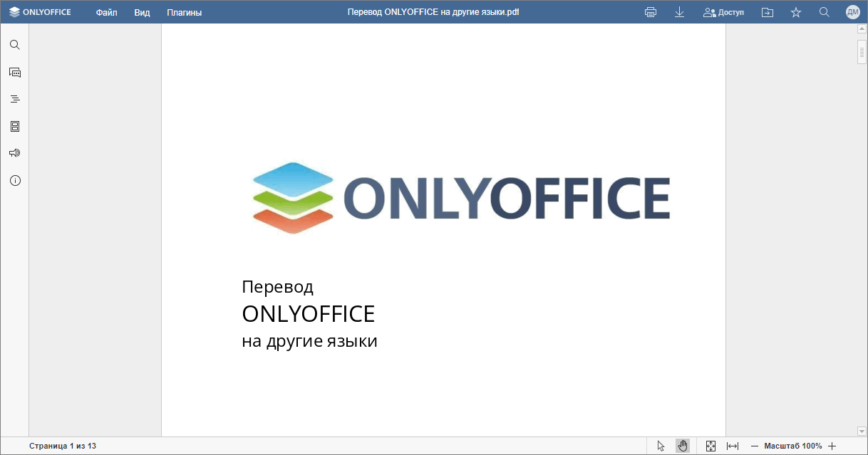Click the print icon
Viewport: 868px width, 455px height.
pyautogui.click(x=650, y=12)
